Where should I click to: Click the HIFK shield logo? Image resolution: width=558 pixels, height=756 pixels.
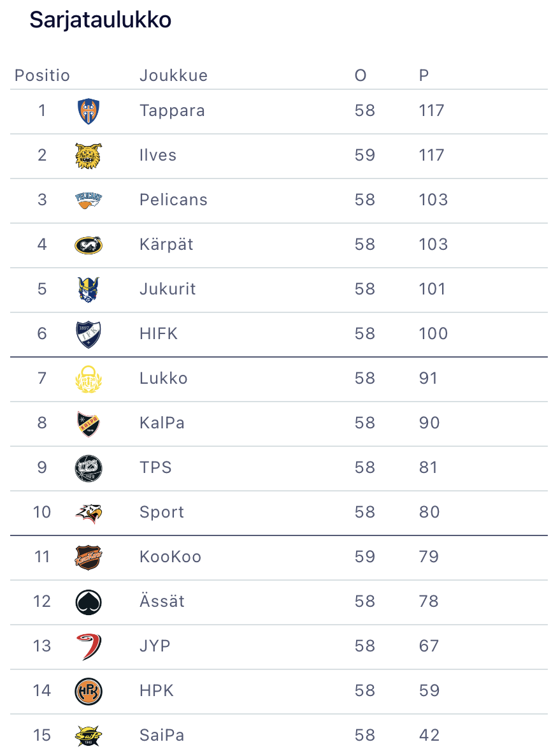pyautogui.click(x=88, y=334)
